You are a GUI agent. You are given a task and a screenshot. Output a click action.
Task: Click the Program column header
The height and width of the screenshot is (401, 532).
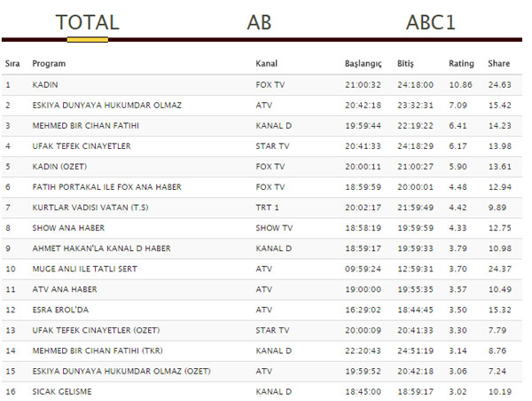point(49,64)
